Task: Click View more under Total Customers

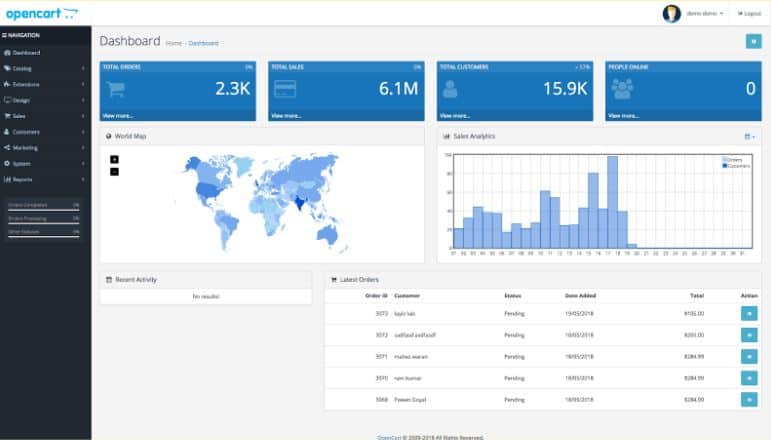Action: [x=456, y=115]
